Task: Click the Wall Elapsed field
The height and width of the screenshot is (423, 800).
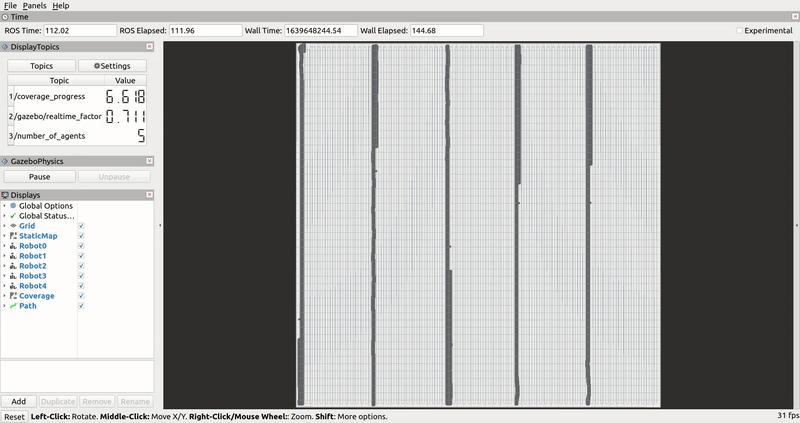Action: pyautogui.click(x=447, y=31)
